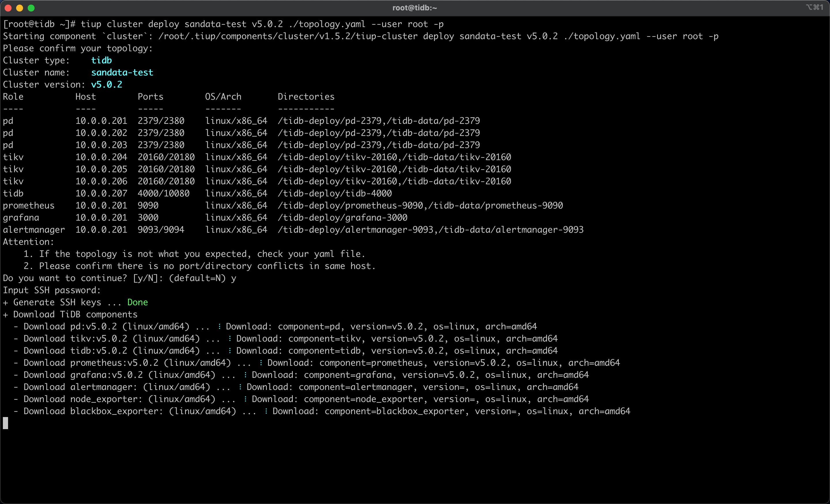Click the Download tikv:v5.0.2 line
Viewport: 830px width, 504px height.
point(286,339)
